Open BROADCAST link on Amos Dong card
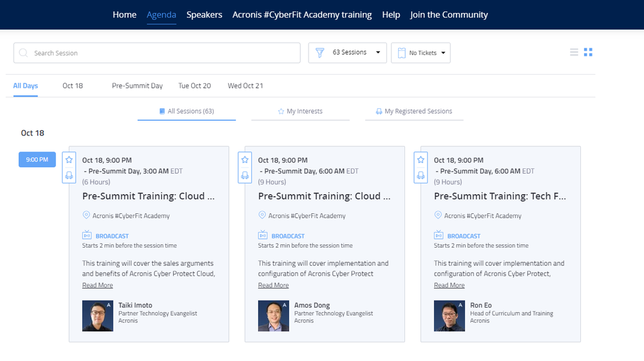Screen dimensions: 644x361 288,236
